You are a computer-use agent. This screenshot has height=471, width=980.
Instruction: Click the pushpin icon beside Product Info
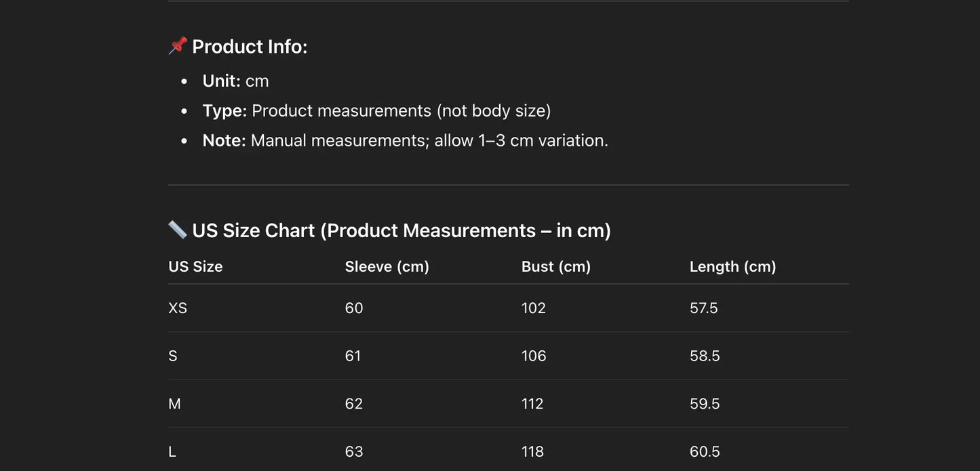click(x=178, y=46)
